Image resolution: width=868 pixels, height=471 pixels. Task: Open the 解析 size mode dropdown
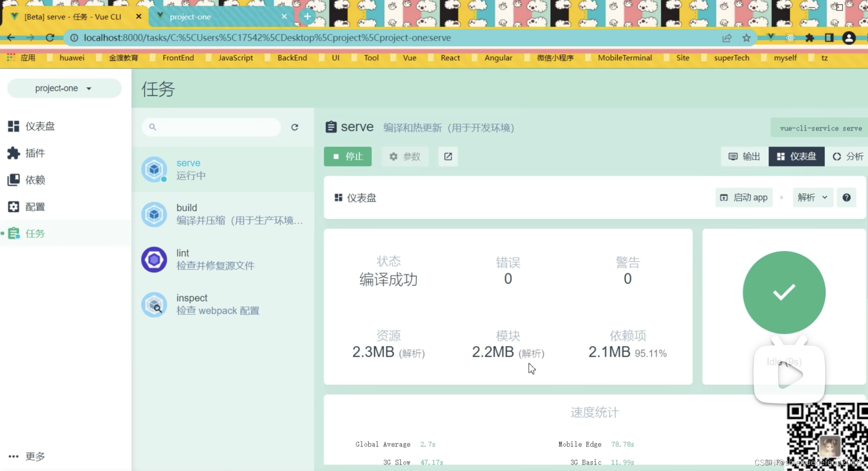click(813, 197)
